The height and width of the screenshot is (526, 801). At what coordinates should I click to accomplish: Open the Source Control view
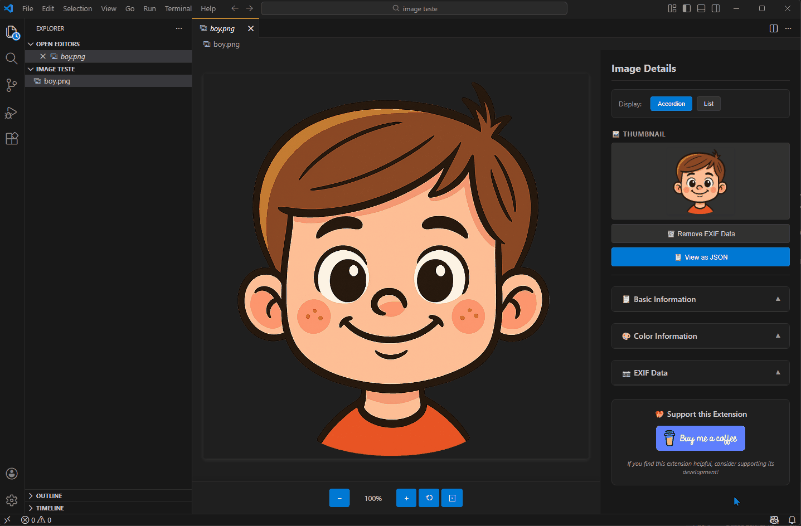tap(12, 85)
